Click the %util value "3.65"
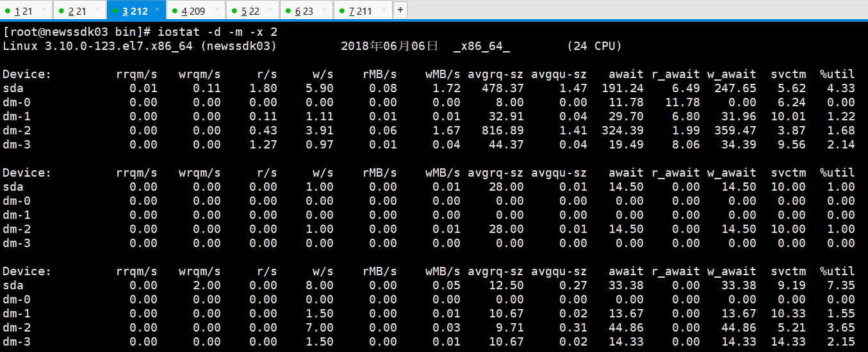The image size is (868, 352). [841, 328]
